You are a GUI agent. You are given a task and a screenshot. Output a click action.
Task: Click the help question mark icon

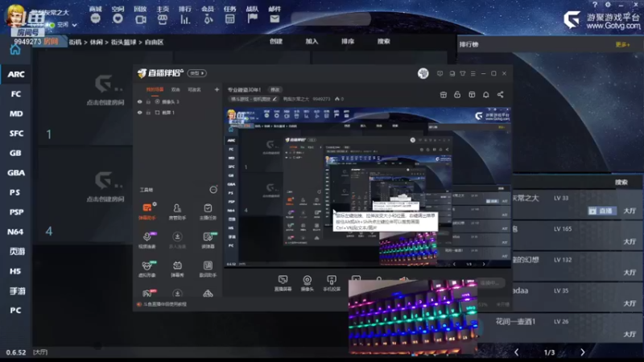point(595,5)
